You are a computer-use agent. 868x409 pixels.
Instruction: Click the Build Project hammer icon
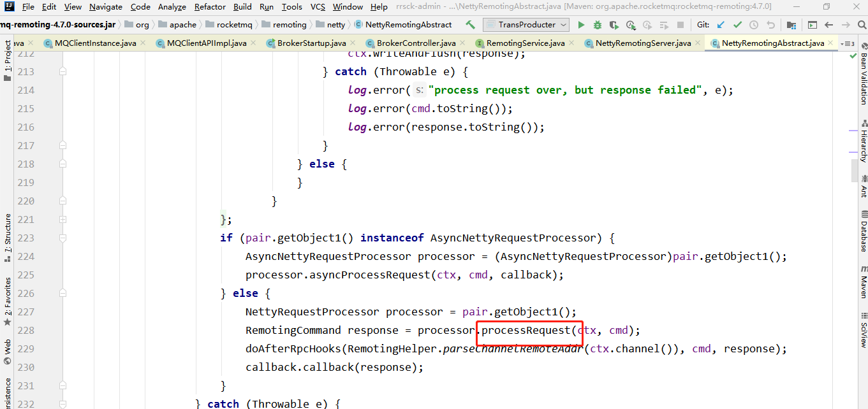tap(470, 25)
